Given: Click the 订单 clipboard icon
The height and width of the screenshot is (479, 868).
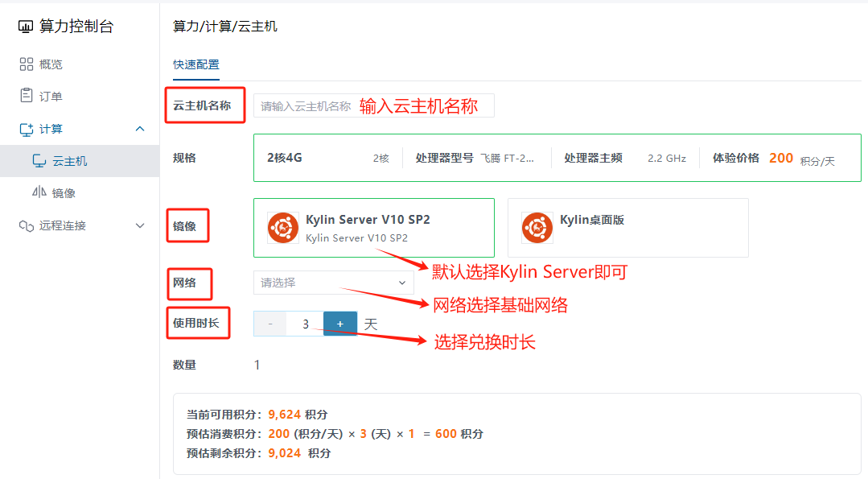Looking at the screenshot, I should pos(27,96).
